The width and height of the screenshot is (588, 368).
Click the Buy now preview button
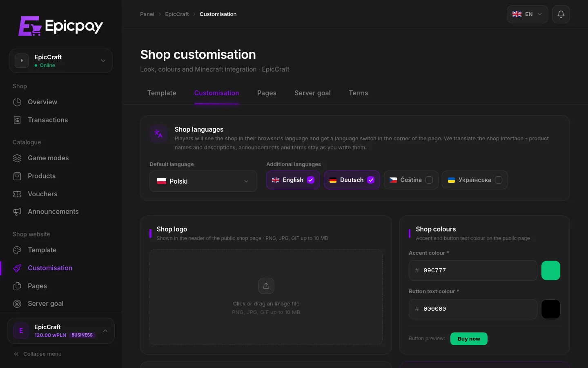469,339
